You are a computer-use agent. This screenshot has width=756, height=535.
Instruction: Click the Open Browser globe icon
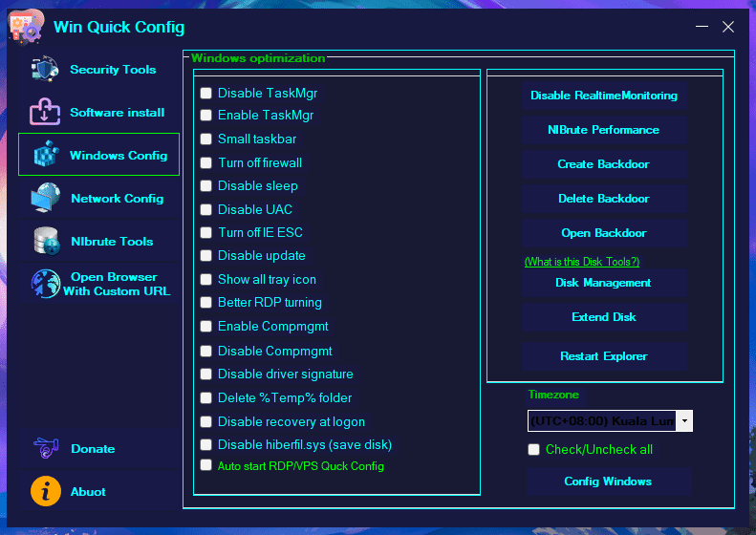click(46, 284)
